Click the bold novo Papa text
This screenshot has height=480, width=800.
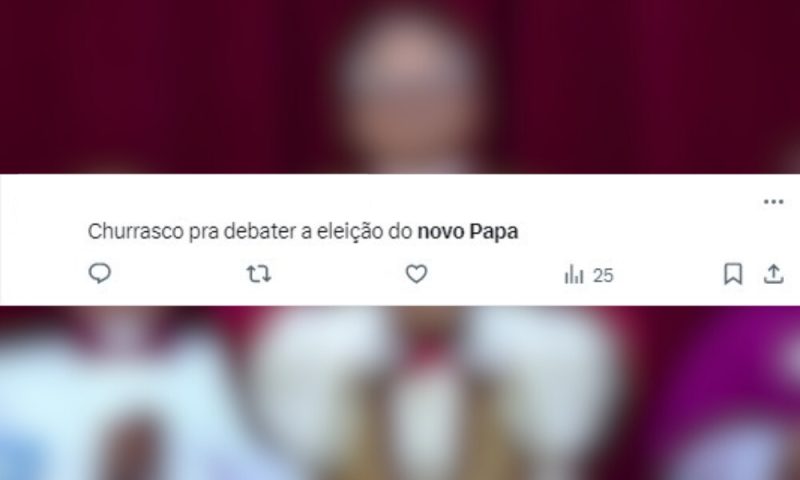pyautogui.click(x=468, y=232)
